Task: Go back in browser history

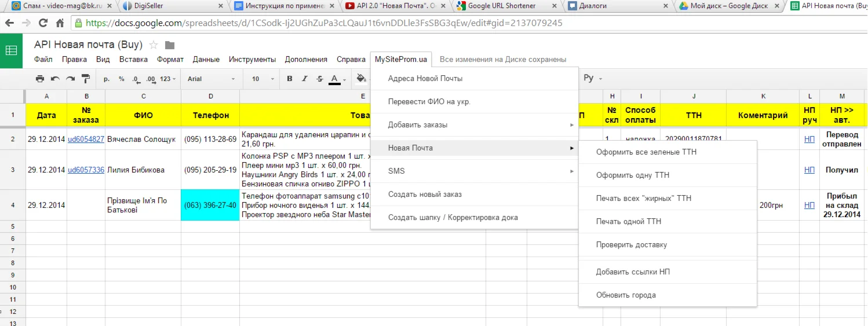Action: pos(10,24)
